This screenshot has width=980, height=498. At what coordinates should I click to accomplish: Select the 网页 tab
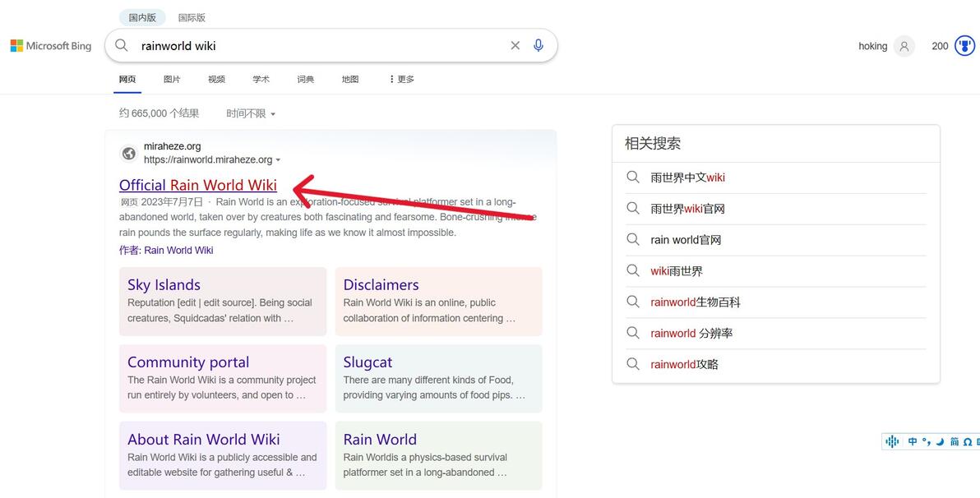point(127,80)
